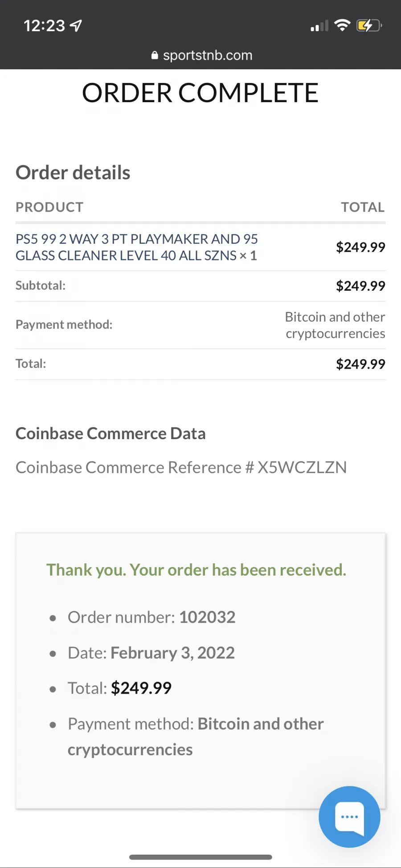This screenshot has width=401, height=868.
Task: Tap the date February 3, 2022
Action: pyautogui.click(x=172, y=653)
